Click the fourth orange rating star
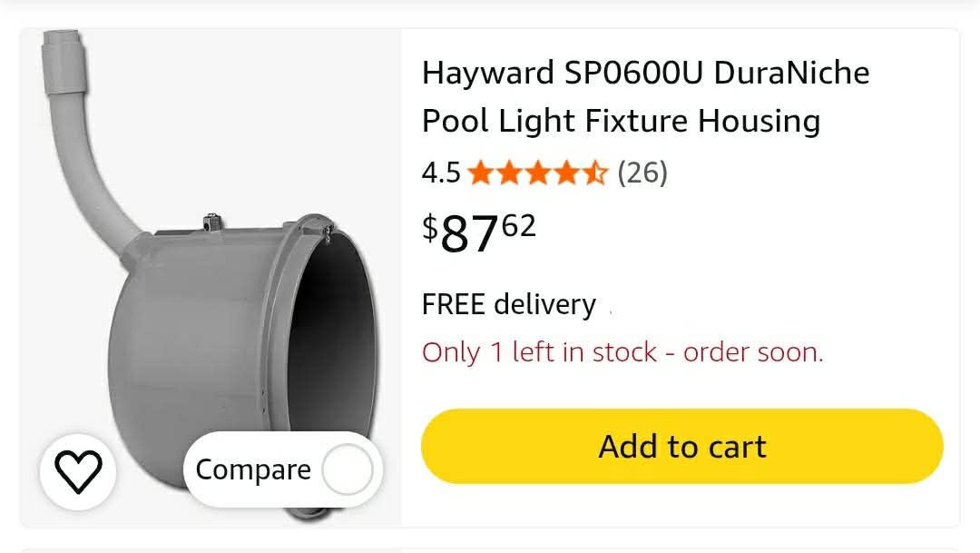Screen dimensions: 980x553 (566, 173)
